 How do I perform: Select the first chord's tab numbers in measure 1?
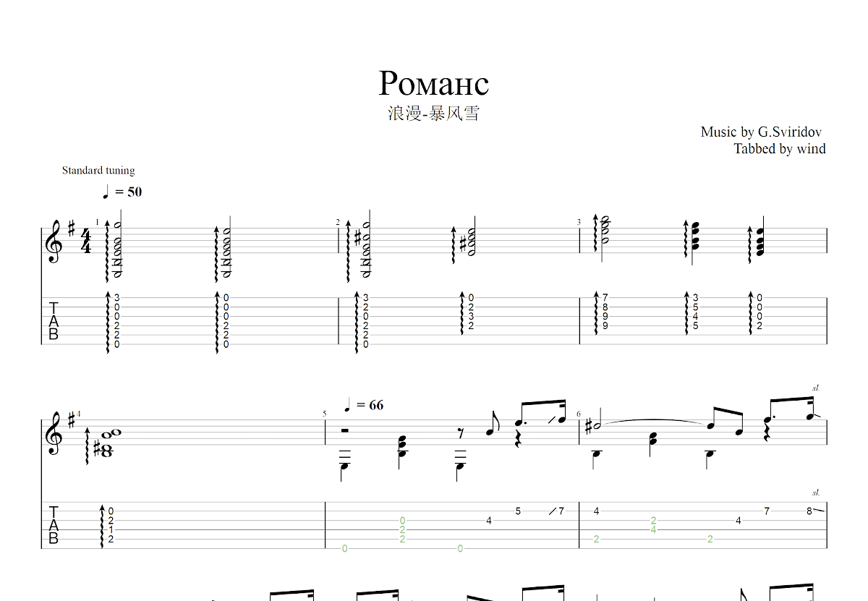(x=116, y=321)
